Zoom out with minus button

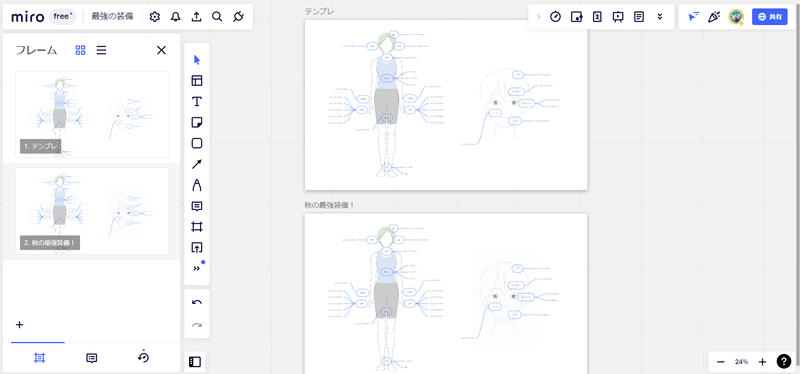pos(720,362)
